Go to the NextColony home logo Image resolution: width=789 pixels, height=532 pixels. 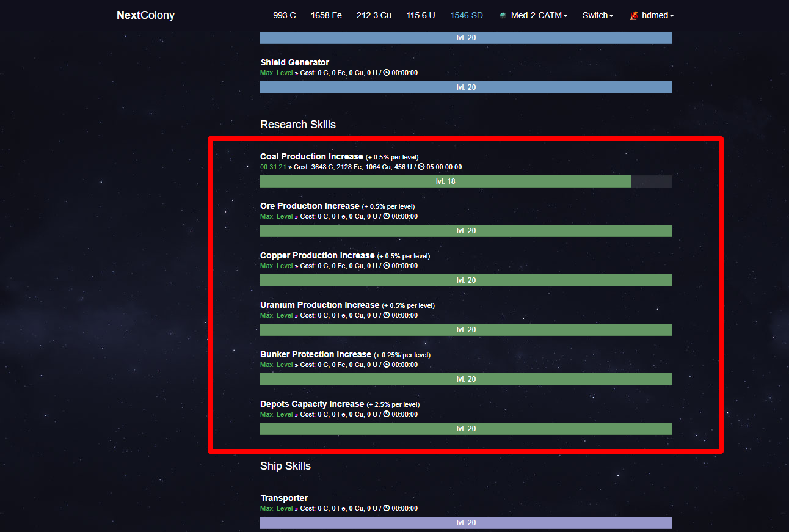pyautogui.click(x=145, y=15)
